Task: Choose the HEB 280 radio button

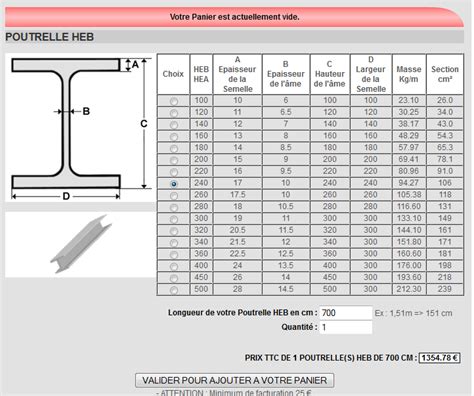Action: (x=174, y=207)
